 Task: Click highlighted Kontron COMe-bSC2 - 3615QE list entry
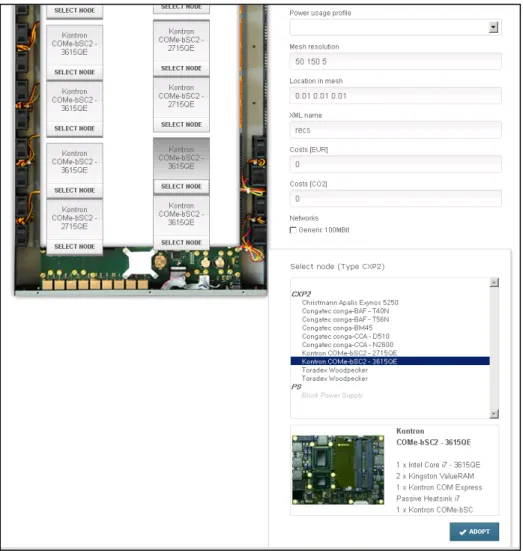click(x=390, y=361)
